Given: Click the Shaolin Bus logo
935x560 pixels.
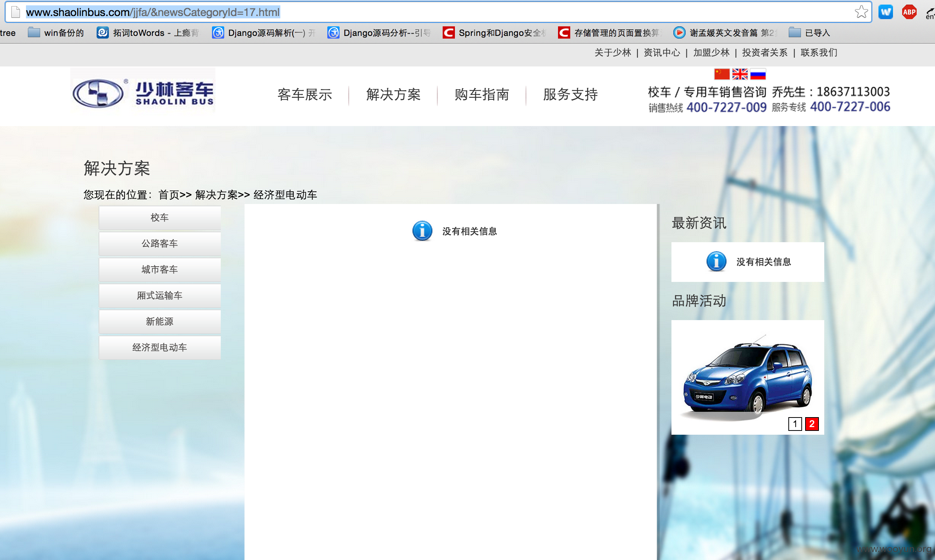Looking at the screenshot, I should click(x=142, y=92).
